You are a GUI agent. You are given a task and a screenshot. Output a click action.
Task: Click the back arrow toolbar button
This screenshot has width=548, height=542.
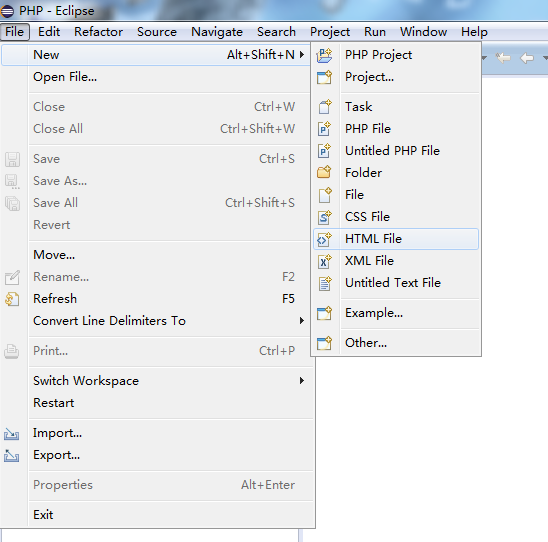pyautogui.click(x=527, y=58)
